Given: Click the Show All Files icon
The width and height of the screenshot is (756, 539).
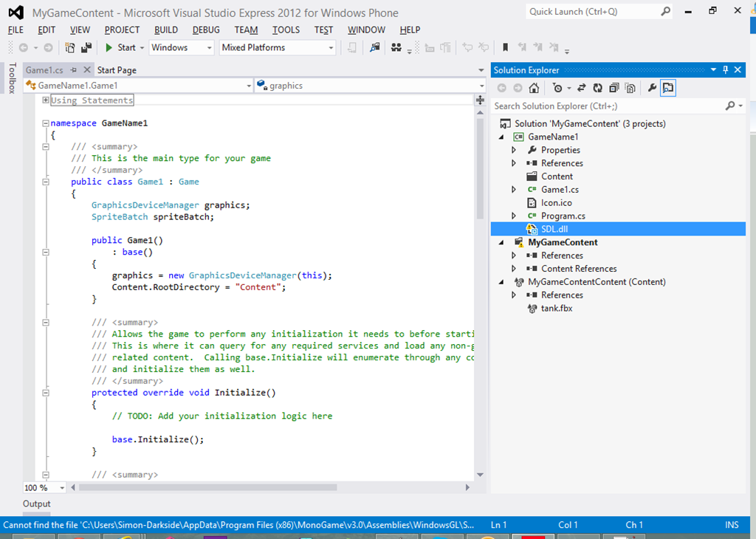Looking at the screenshot, I should point(630,88).
